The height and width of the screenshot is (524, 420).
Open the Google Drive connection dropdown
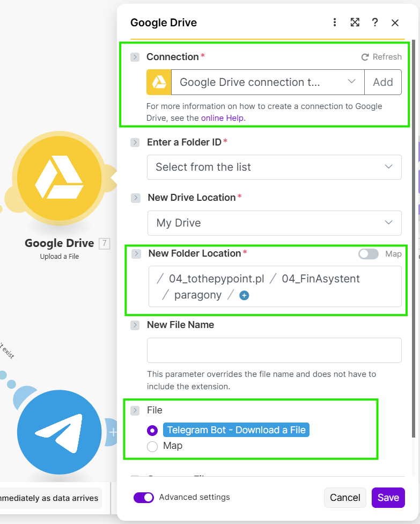pos(268,82)
